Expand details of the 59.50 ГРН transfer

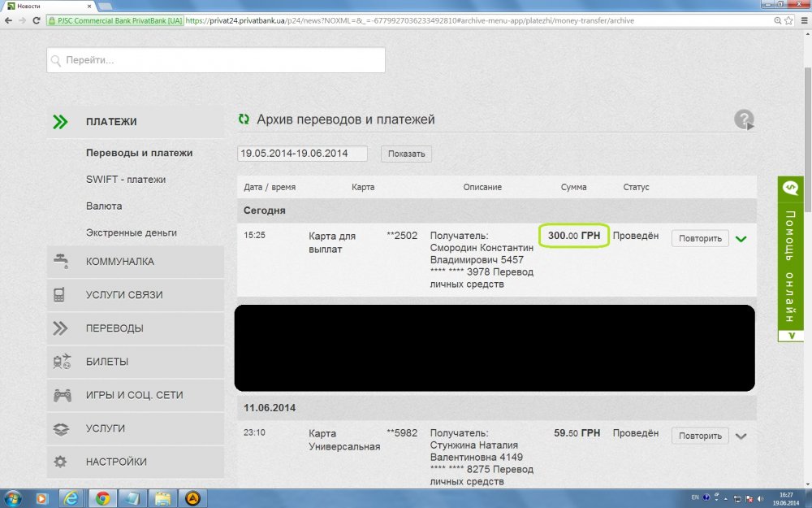point(741,436)
